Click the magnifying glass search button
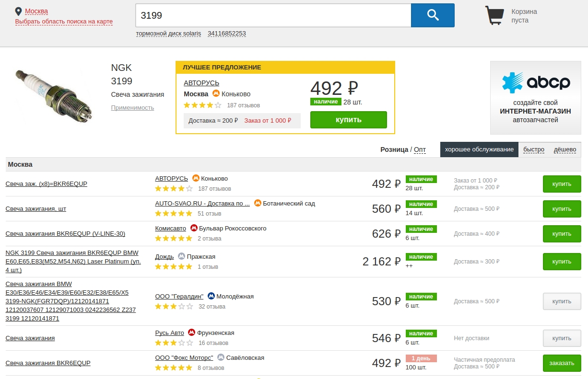 (433, 15)
